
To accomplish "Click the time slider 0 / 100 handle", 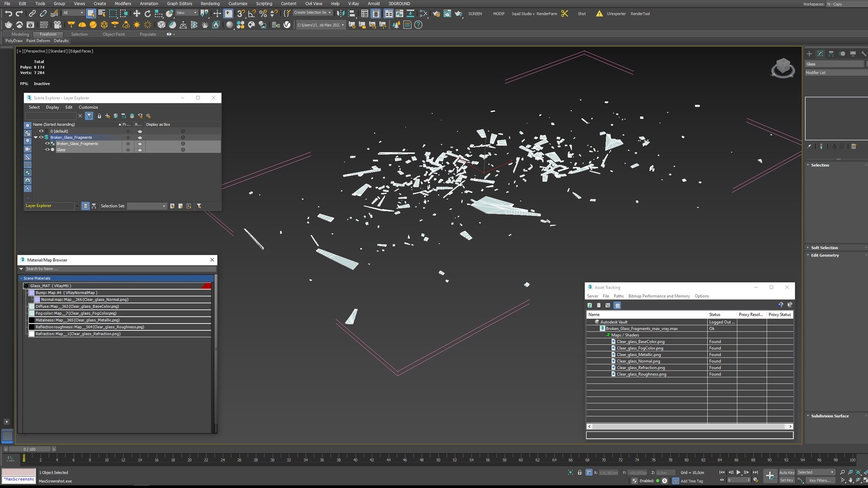I will click(x=29, y=450).
